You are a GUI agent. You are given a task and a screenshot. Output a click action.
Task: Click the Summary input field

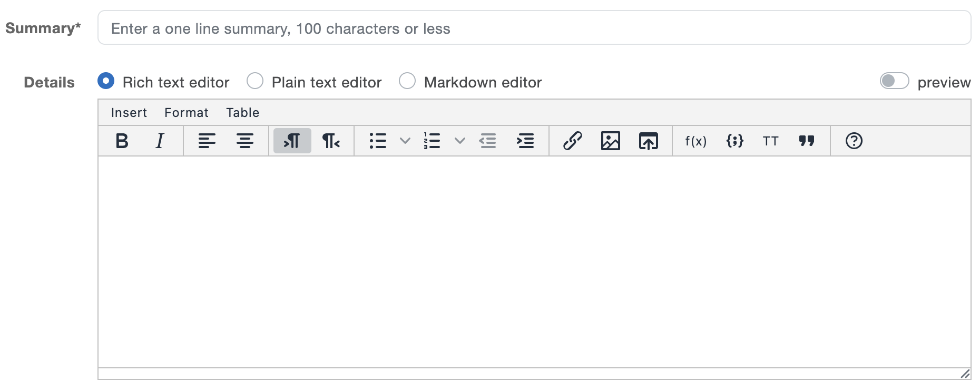tap(534, 28)
